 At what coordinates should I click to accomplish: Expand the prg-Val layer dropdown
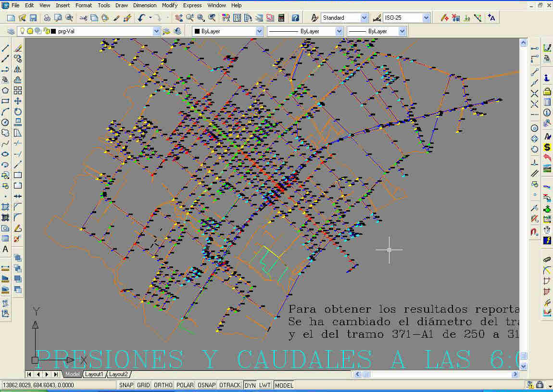click(156, 31)
